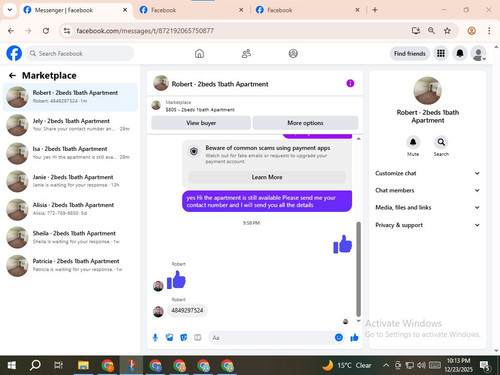Open the Jely conversation in the list
The height and width of the screenshot is (375, 500).
click(x=70, y=125)
